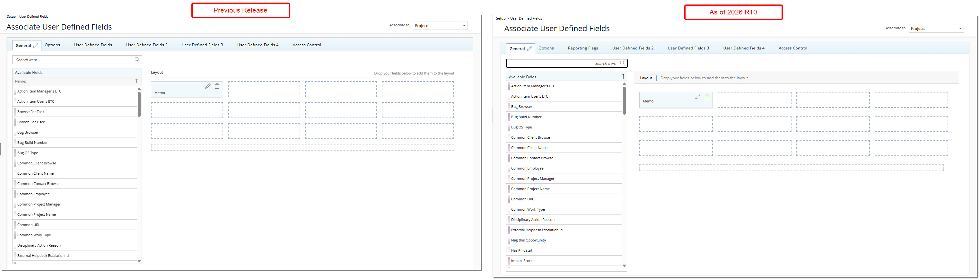Open User Defined Fields 4 tab, 2026 R10 panel
This screenshot has width=980, height=280.
click(x=744, y=48)
